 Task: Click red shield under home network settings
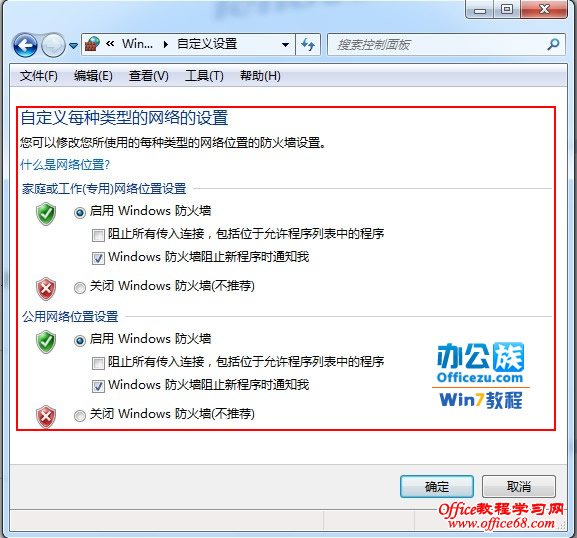(x=46, y=289)
